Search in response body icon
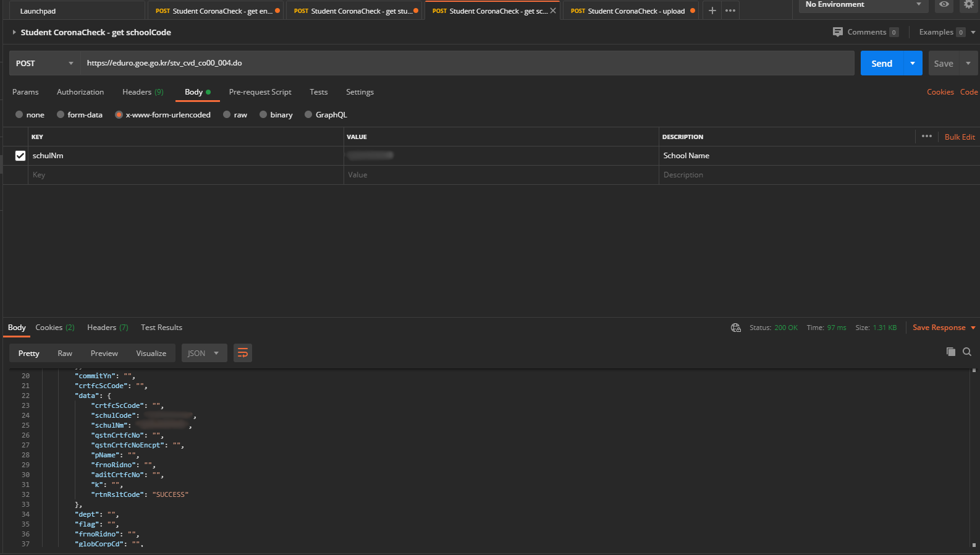This screenshot has width=980, height=555. coord(967,352)
